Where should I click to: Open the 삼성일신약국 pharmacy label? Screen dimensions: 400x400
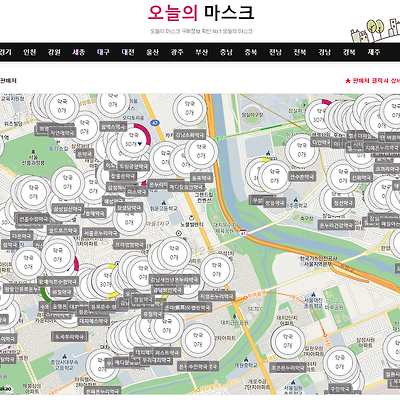pos(68,209)
